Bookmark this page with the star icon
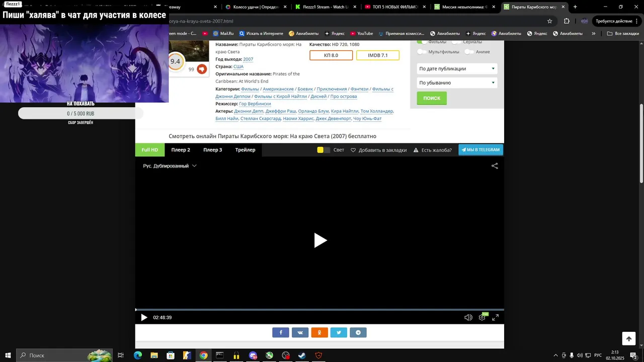The image size is (644, 362). 549,21
